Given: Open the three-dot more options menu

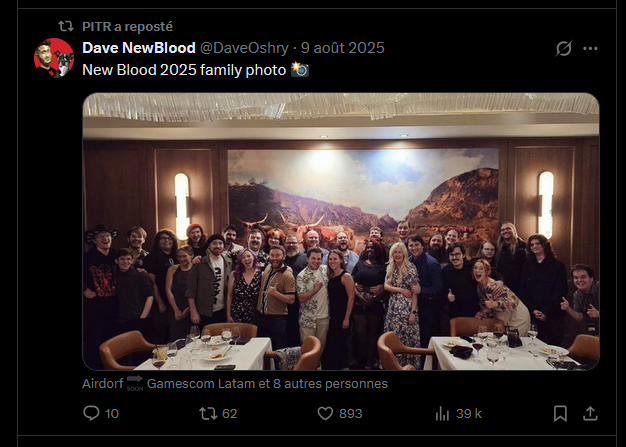Looking at the screenshot, I should pos(590,48).
